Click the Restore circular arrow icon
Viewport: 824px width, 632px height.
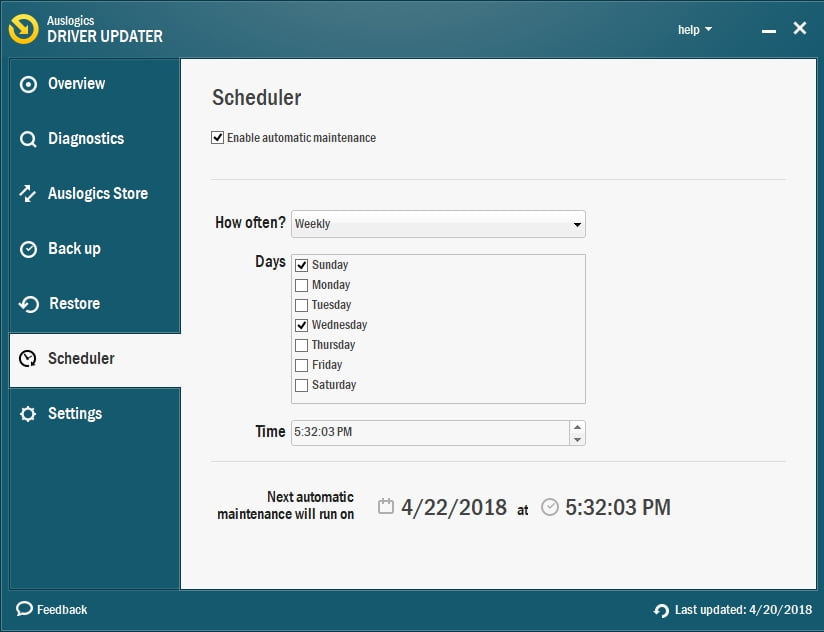(x=29, y=304)
